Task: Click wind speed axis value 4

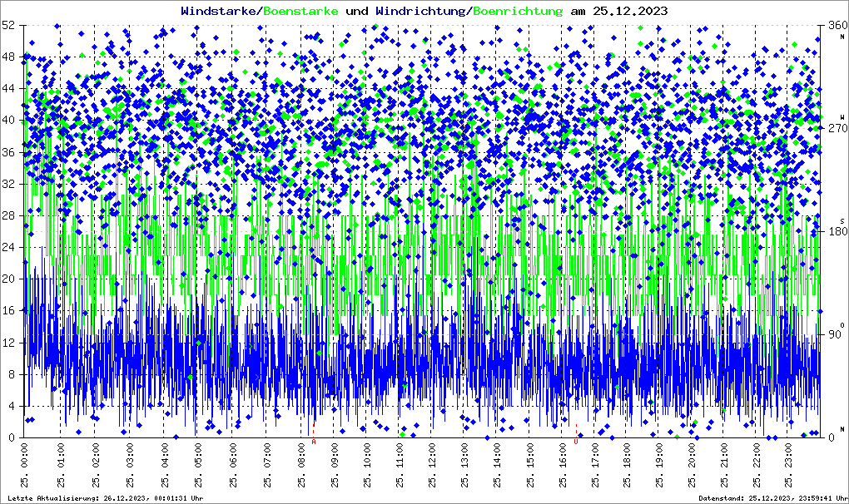Action: point(11,406)
